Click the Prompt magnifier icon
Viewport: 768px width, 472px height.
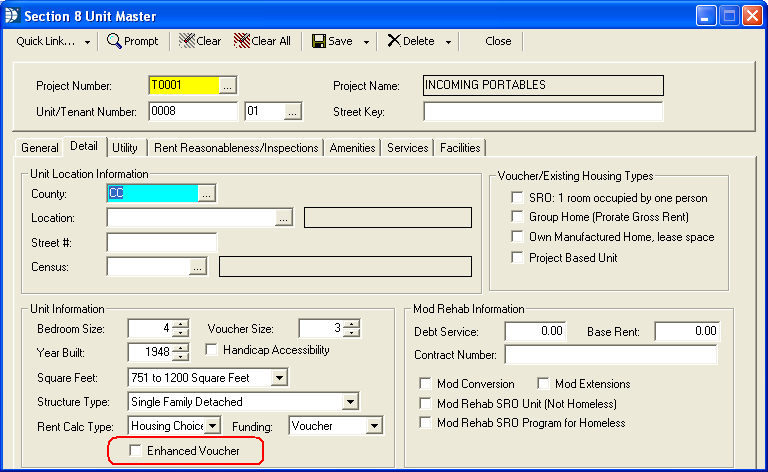[114, 41]
